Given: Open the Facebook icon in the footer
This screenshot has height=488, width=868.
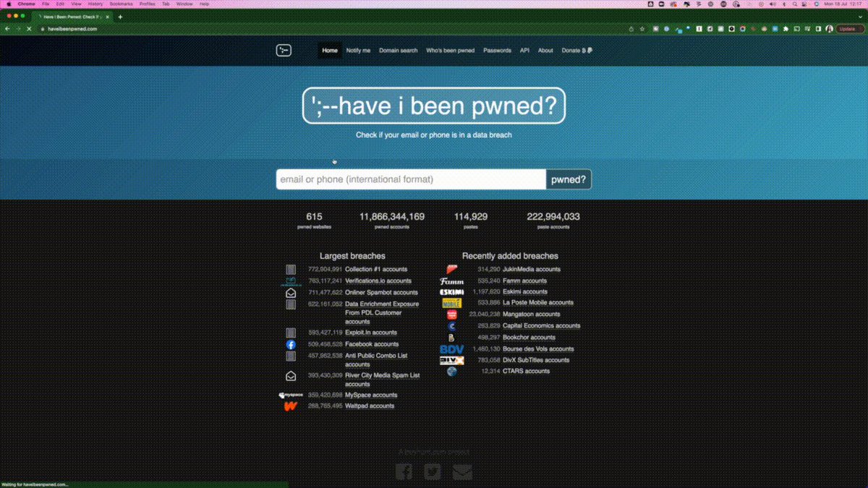Looking at the screenshot, I should pos(404,471).
